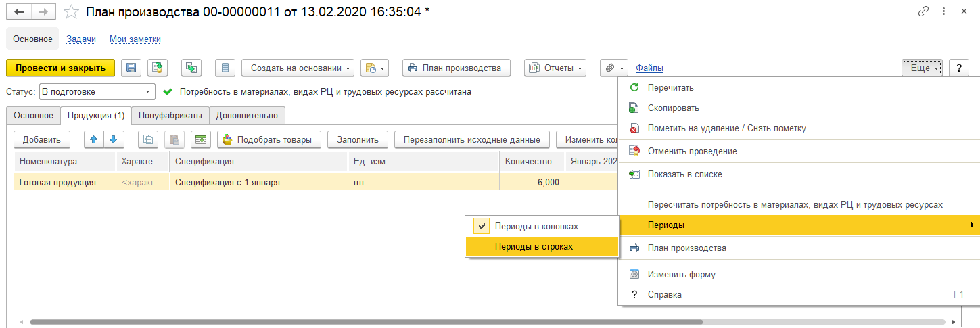980x328 pixels.
Task: Click the Количество cell with 6,000
Action: click(532, 182)
